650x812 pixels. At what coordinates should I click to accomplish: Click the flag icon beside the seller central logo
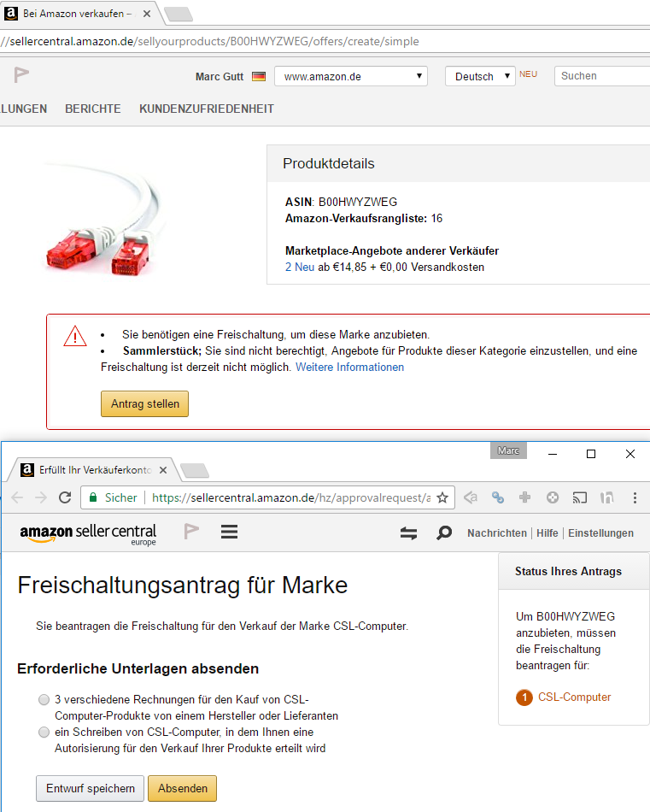[x=191, y=531]
